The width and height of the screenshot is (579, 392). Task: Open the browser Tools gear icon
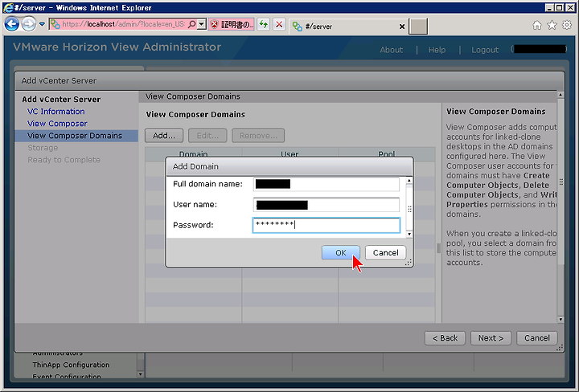point(566,25)
